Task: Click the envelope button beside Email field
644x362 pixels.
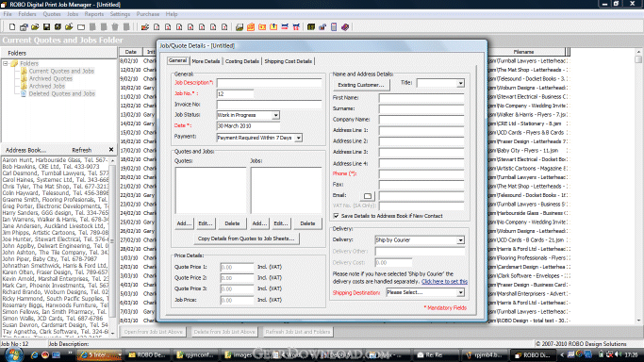Action: tap(368, 196)
